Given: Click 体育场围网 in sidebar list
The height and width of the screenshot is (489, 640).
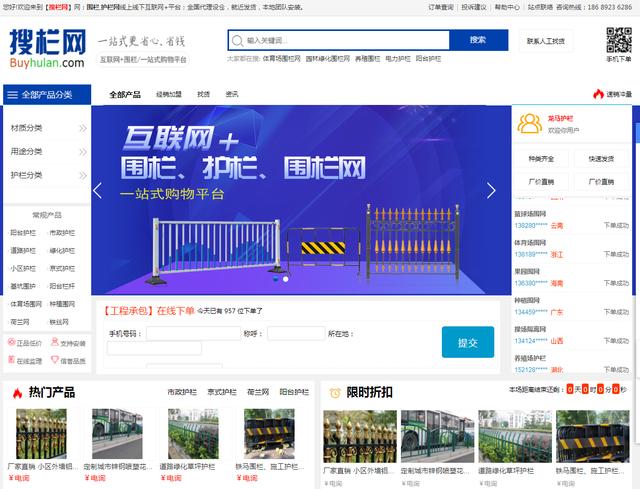Looking at the screenshot, I should pos(26,304).
